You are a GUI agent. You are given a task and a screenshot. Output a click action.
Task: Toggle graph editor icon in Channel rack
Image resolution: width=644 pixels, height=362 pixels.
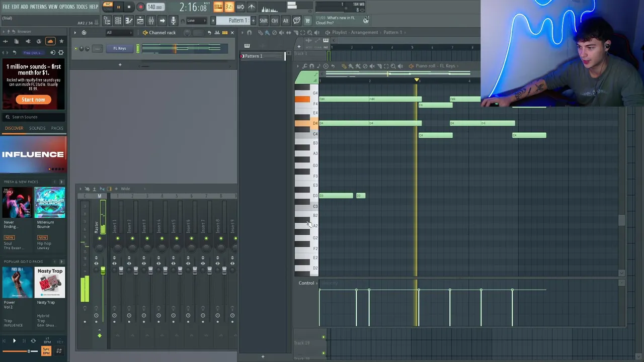tap(217, 33)
